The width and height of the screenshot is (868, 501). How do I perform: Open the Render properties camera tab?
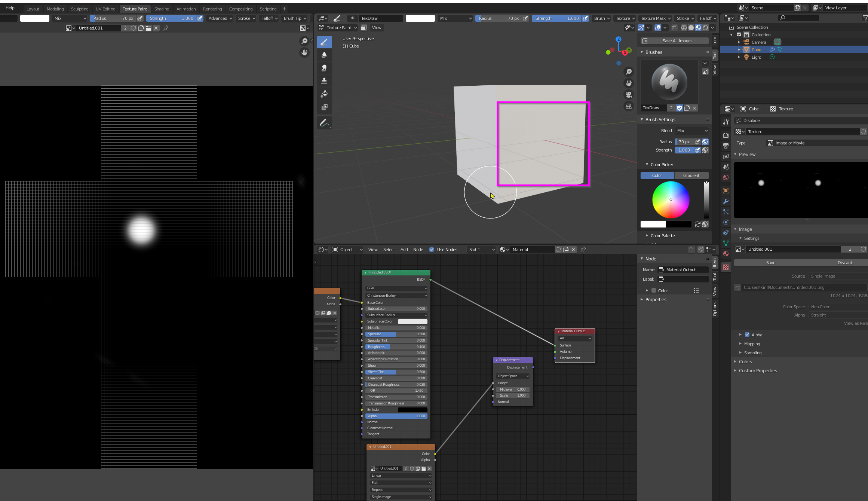[x=726, y=135]
